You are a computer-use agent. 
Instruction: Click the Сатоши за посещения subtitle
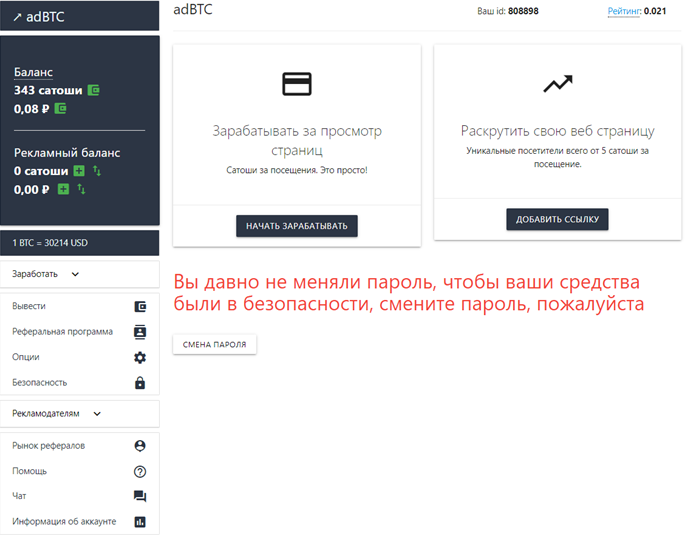[x=297, y=170]
